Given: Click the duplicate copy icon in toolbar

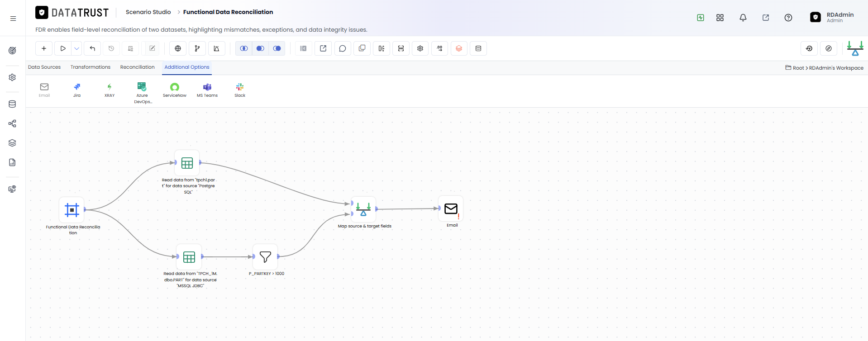Looking at the screenshot, I should [x=362, y=48].
